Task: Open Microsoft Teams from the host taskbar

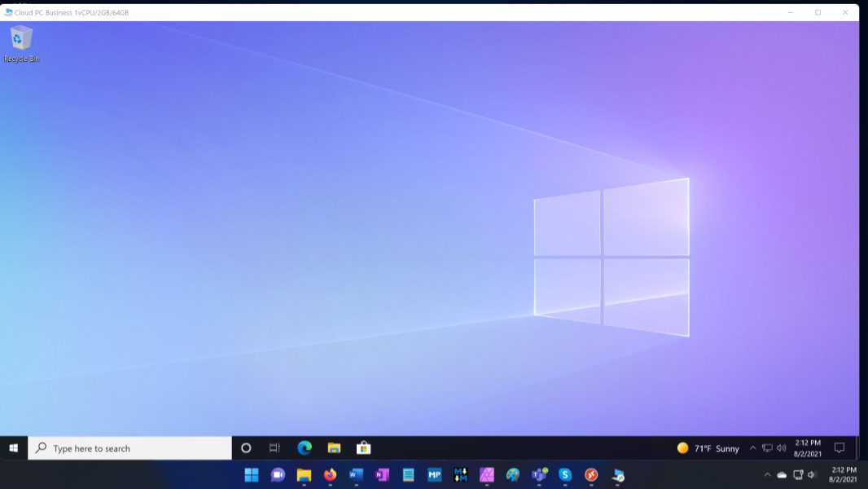Action: (539, 474)
